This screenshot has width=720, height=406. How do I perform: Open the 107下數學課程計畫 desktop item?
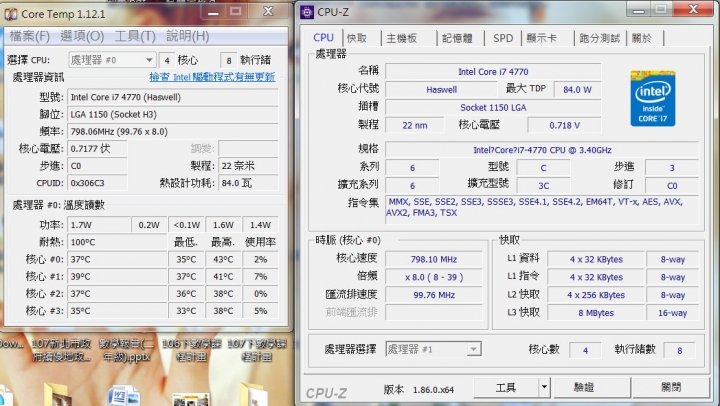click(257, 350)
